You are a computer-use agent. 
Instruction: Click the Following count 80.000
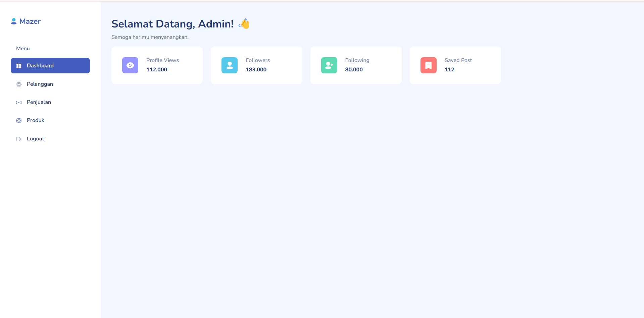(354, 70)
